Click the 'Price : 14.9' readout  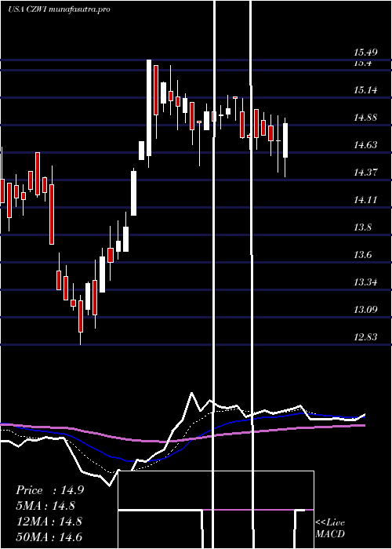49,490
